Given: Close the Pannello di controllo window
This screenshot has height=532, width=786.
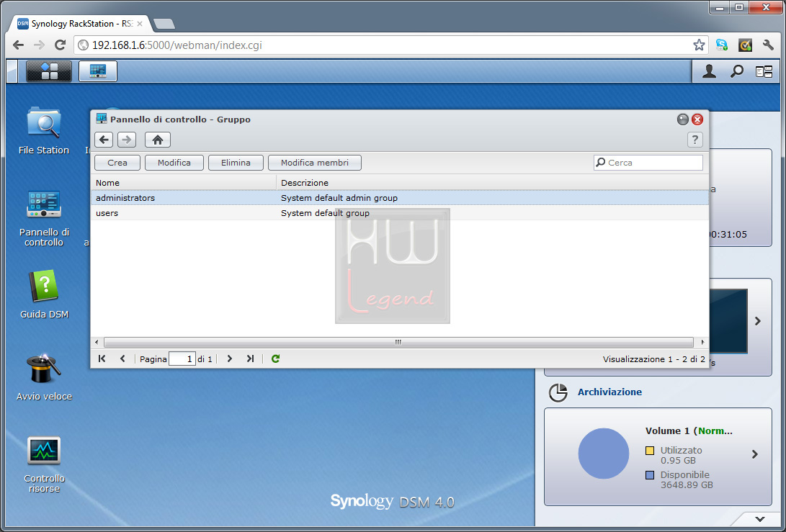Looking at the screenshot, I should point(697,120).
